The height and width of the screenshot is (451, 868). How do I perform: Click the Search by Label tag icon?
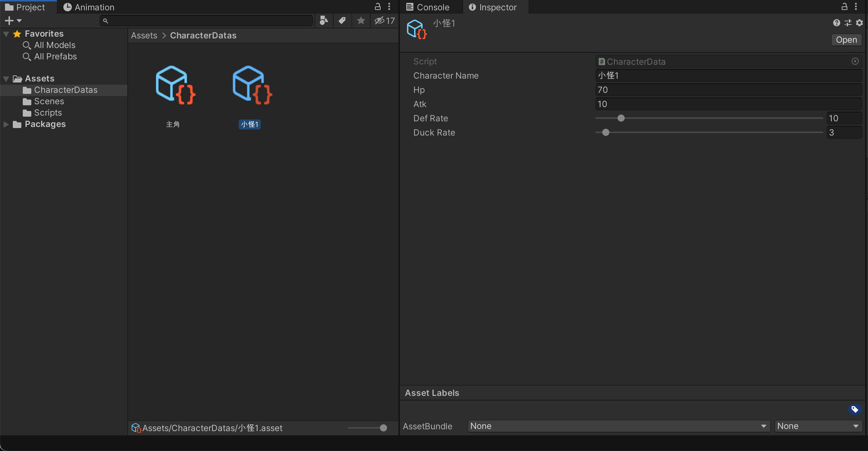click(x=342, y=21)
